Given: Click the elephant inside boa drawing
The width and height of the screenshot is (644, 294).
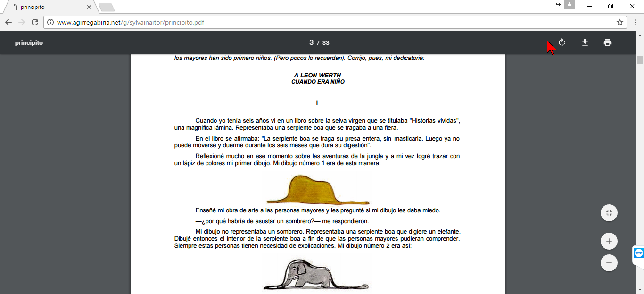Looking at the screenshot, I should pos(316,275).
